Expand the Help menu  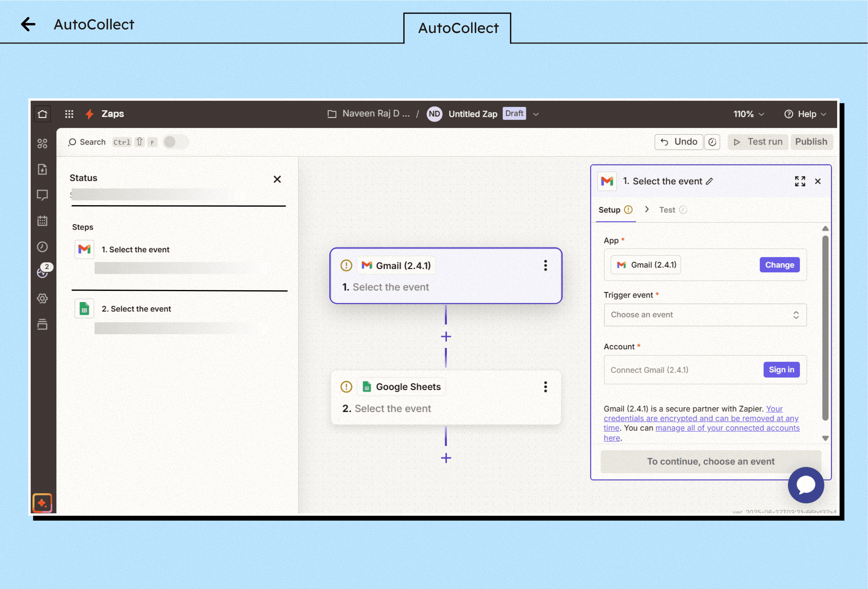[x=805, y=114]
